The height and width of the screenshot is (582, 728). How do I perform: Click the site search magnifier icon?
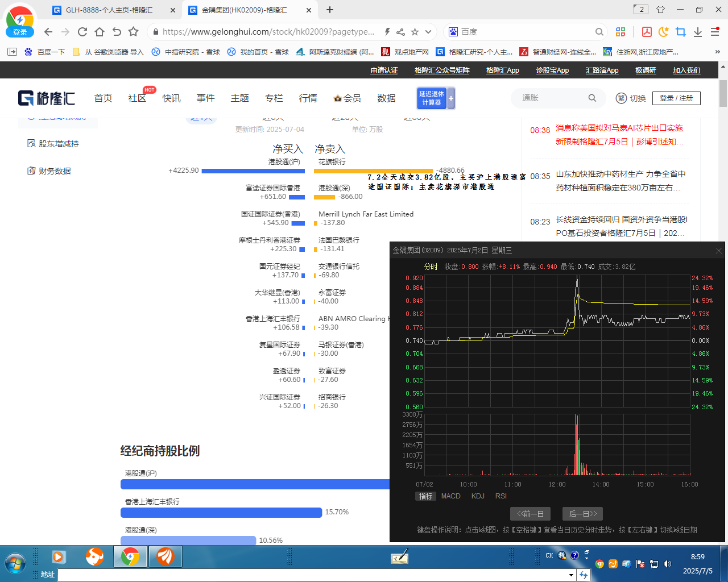pos(592,98)
